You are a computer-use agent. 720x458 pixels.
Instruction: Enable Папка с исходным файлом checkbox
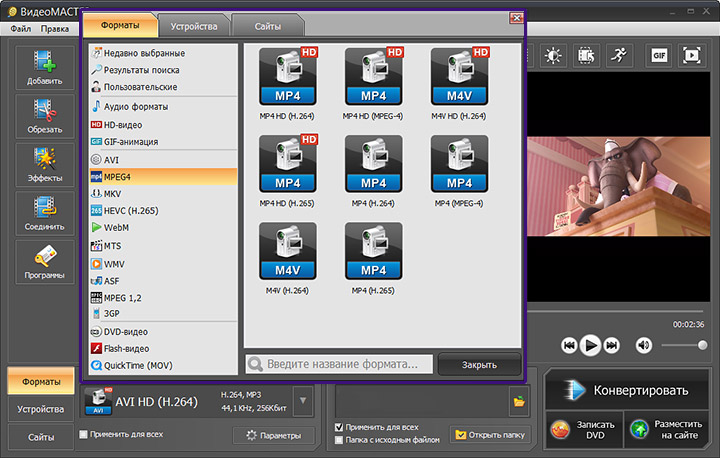pos(339,440)
